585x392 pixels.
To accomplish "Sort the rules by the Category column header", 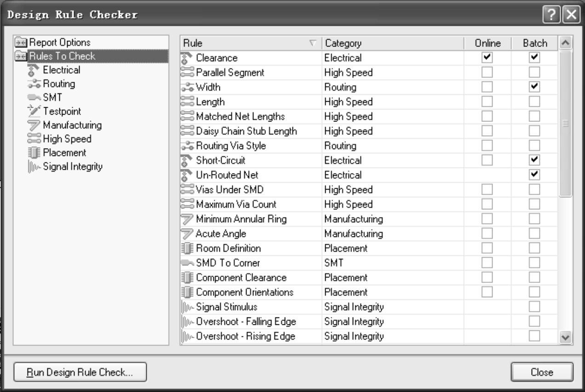I will pos(392,43).
